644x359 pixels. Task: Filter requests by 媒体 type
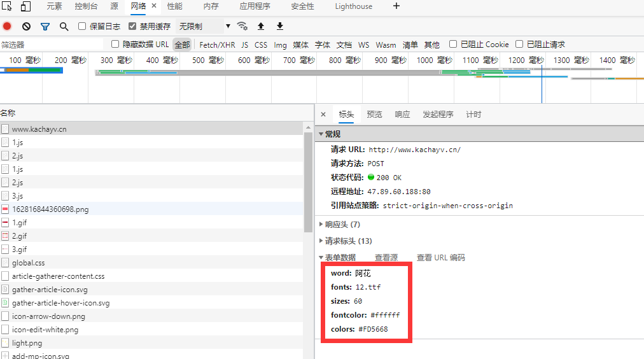[300, 45]
